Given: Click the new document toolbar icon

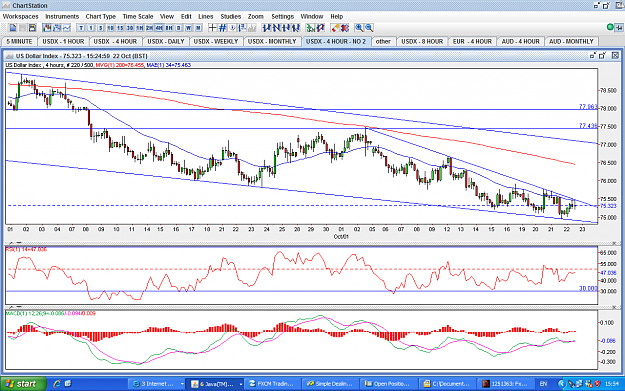Looking at the screenshot, I should (x=13, y=28).
